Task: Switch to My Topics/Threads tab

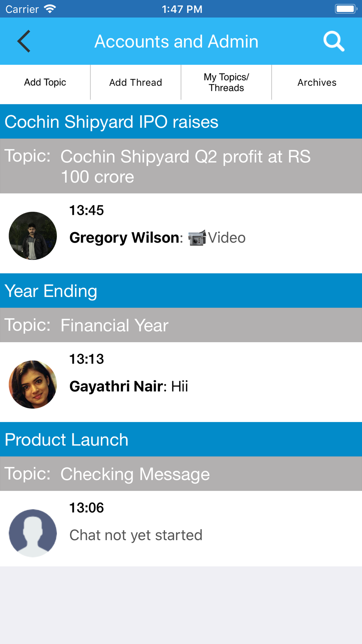Action: pos(226,82)
